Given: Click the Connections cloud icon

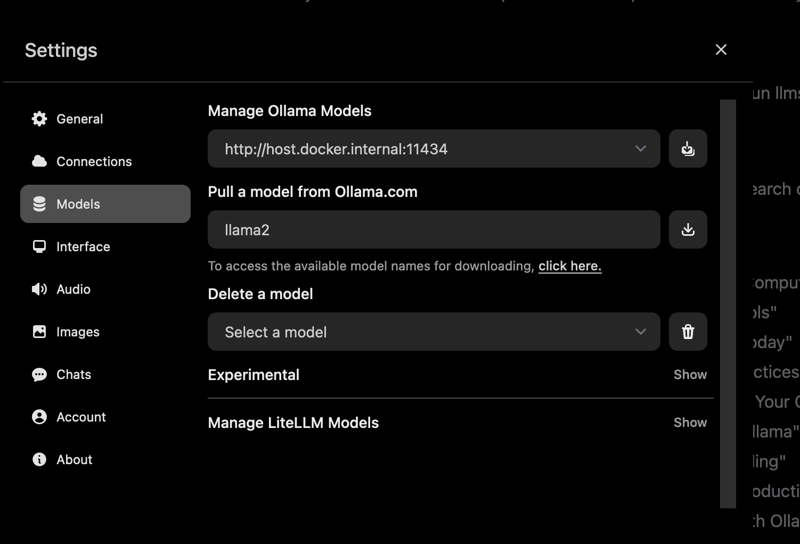Looking at the screenshot, I should coord(39,161).
